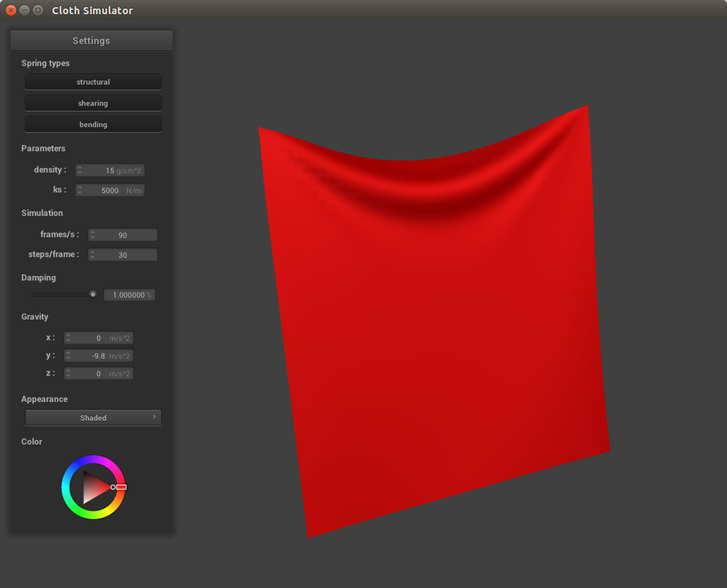Click the ks spinner arrows
The width and height of the screenshot is (727, 588).
click(80, 190)
